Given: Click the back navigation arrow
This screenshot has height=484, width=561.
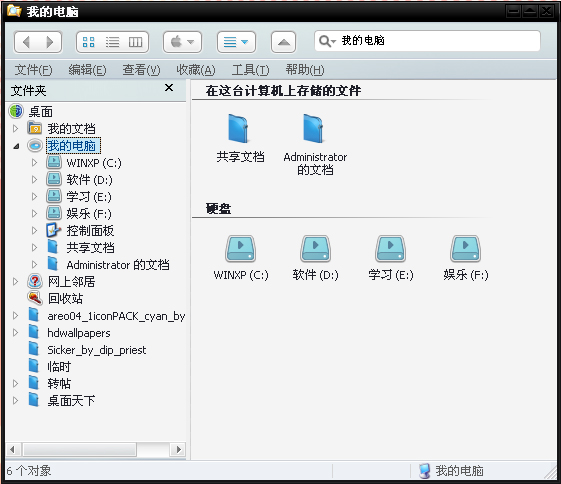Looking at the screenshot, I should point(26,42).
